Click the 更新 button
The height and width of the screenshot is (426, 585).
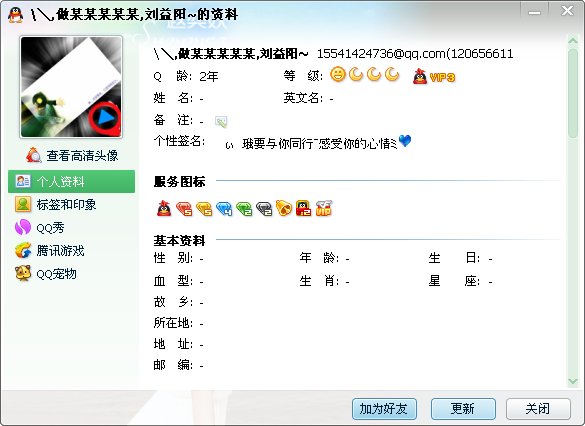tap(463, 409)
